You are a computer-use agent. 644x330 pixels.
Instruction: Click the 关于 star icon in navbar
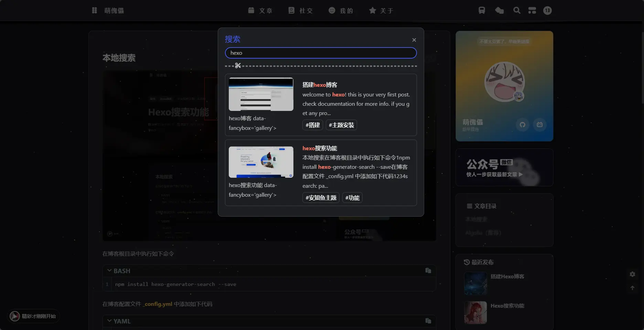pos(372,10)
